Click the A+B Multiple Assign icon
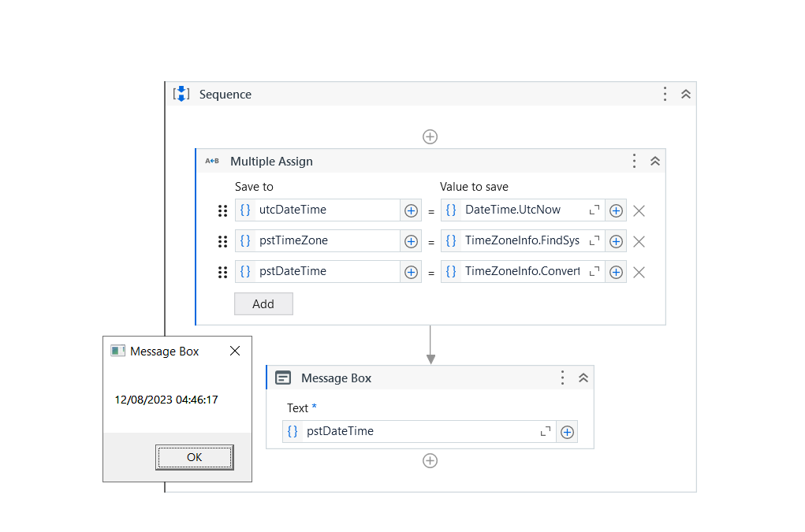 [x=211, y=161]
